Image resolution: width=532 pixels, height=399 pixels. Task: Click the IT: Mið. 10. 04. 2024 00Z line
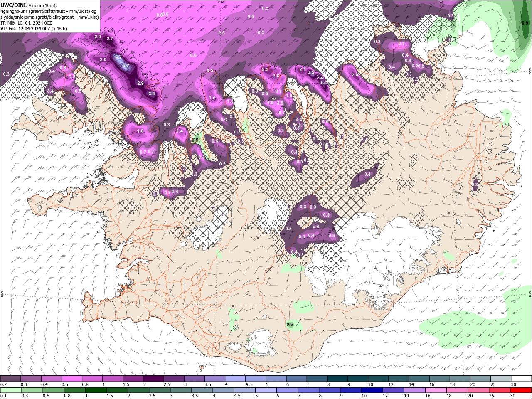pyautogui.click(x=26, y=23)
